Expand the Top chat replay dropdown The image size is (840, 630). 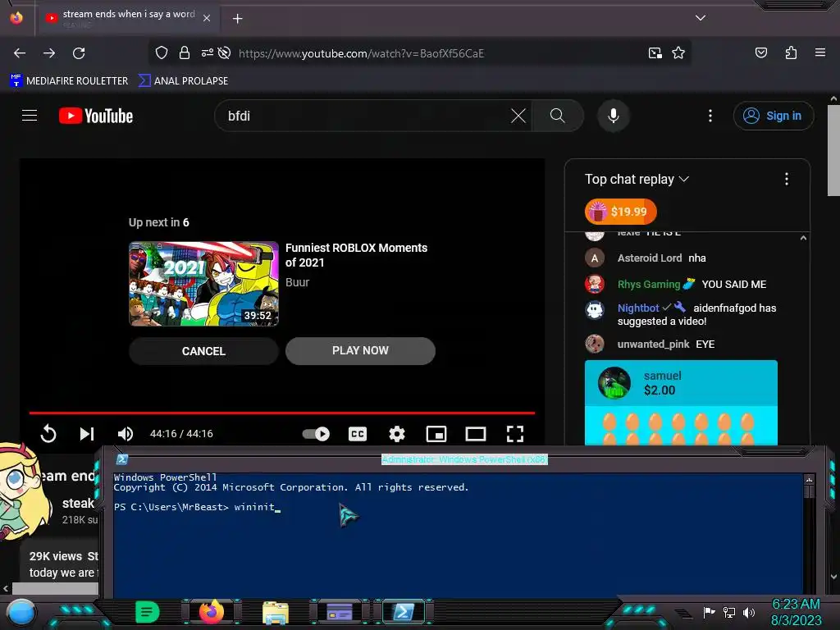637,179
